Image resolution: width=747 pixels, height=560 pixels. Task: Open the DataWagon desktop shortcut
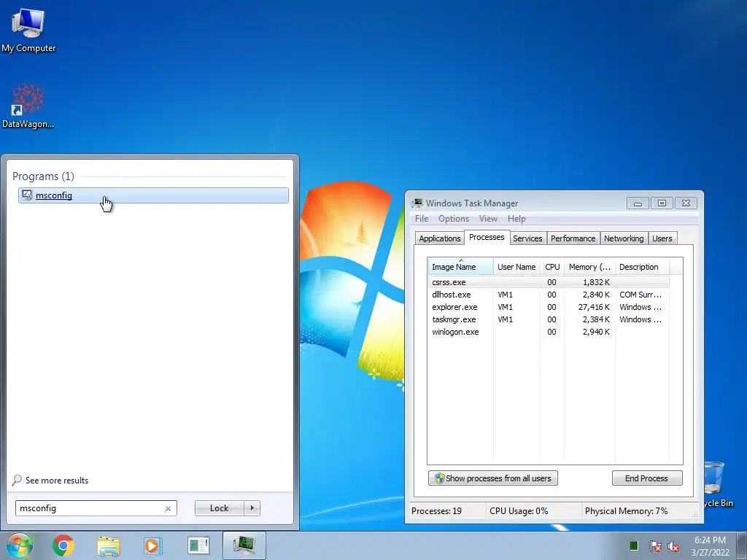28,106
